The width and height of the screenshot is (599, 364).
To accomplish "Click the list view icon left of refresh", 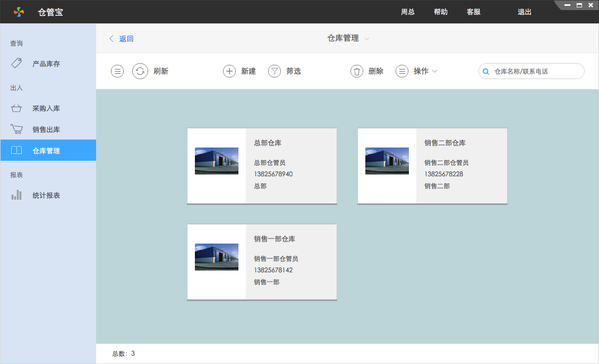I will tap(117, 71).
